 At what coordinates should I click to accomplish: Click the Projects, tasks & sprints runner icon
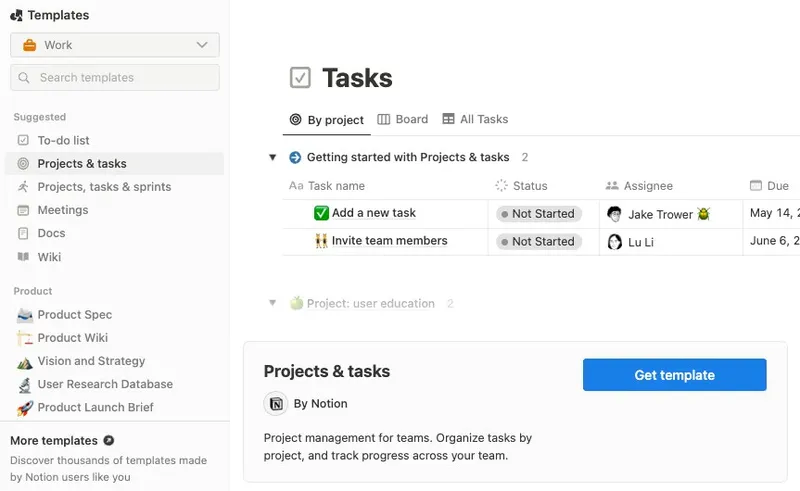(x=23, y=187)
